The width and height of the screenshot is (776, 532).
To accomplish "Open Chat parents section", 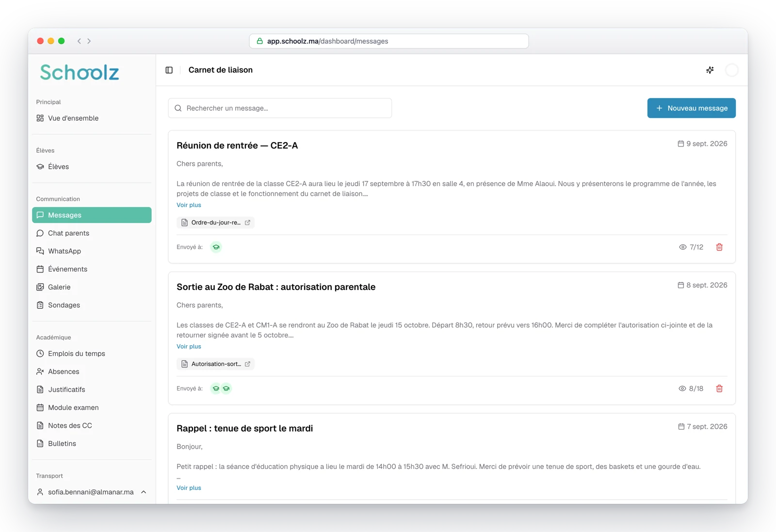I will pos(92,233).
